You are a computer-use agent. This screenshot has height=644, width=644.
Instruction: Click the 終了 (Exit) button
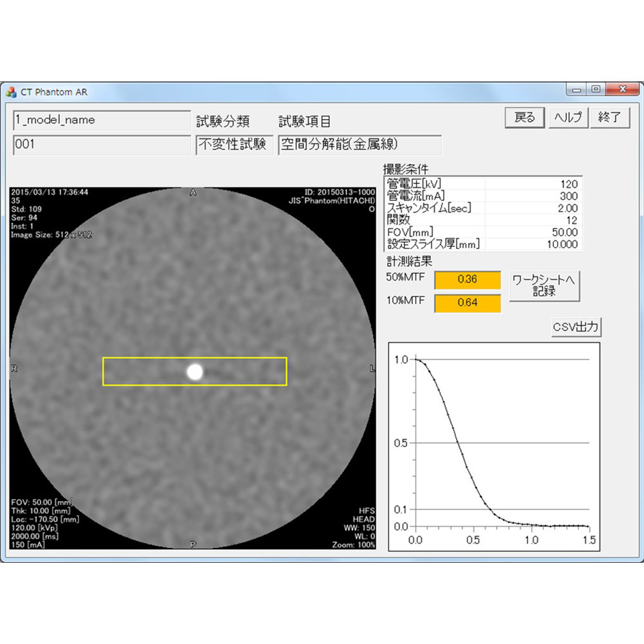click(x=609, y=117)
